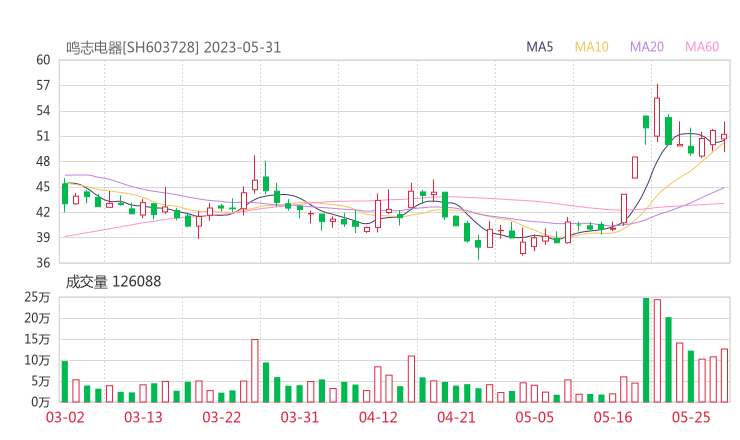Click the 03-13 date axis label
Image resolution: width=740 pixels, height=440 pixels.
143,417
